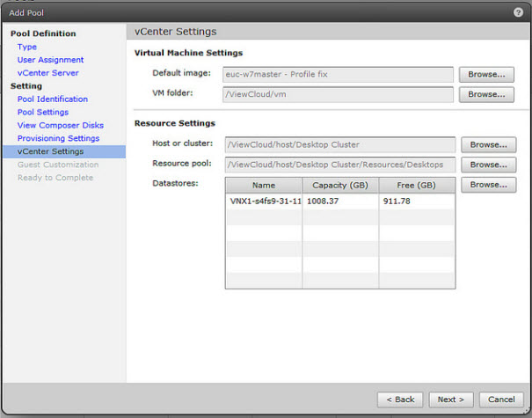Select vCenter Settings in sidebar
532x418 pixels.
click(64, 151)
